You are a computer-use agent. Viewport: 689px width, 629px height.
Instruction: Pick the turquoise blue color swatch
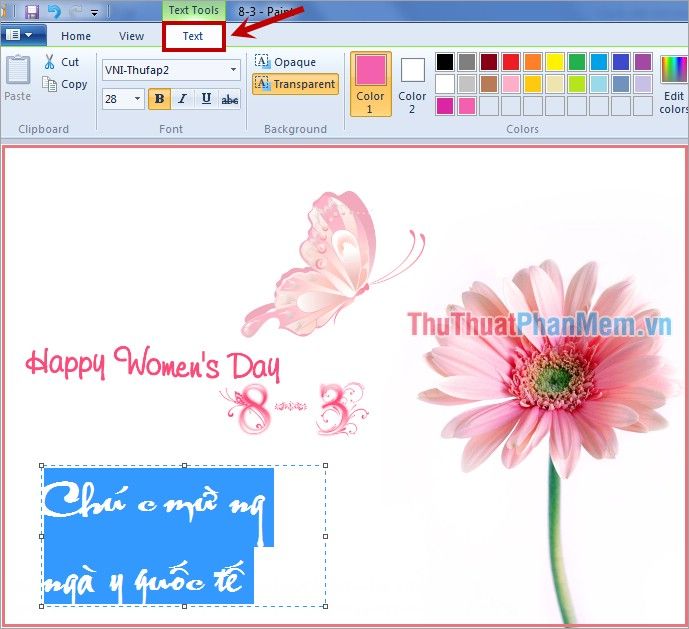599,62
